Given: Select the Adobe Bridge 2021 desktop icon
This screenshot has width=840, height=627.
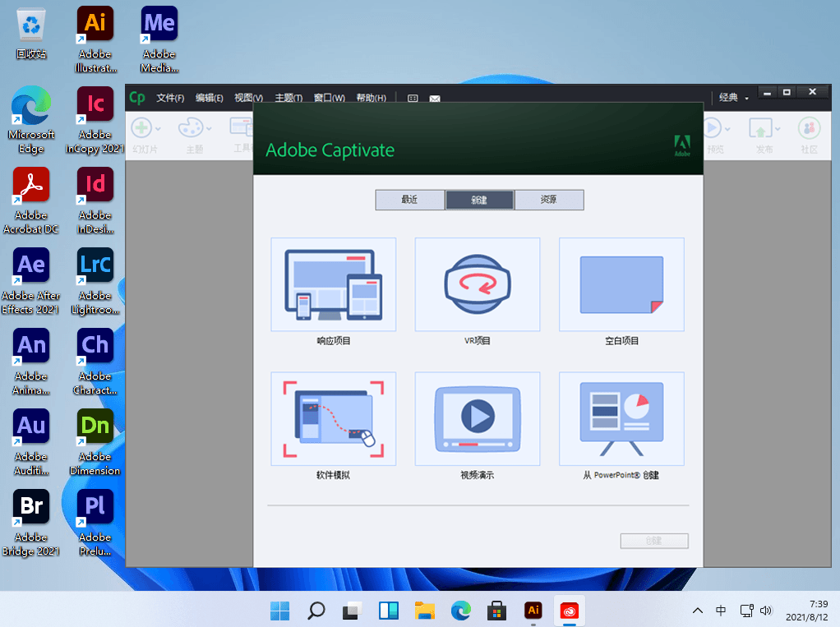Looking at the screenshot, I should click(x=31, y=523).
